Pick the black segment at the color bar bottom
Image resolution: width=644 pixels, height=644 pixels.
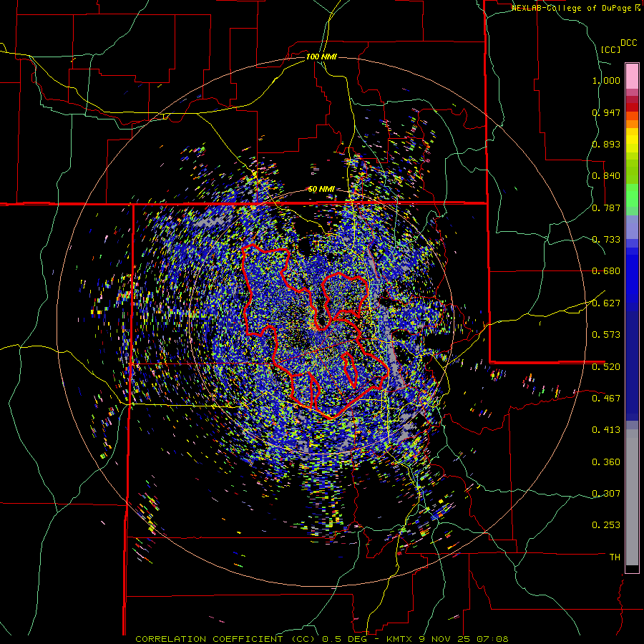coord(632,569)
